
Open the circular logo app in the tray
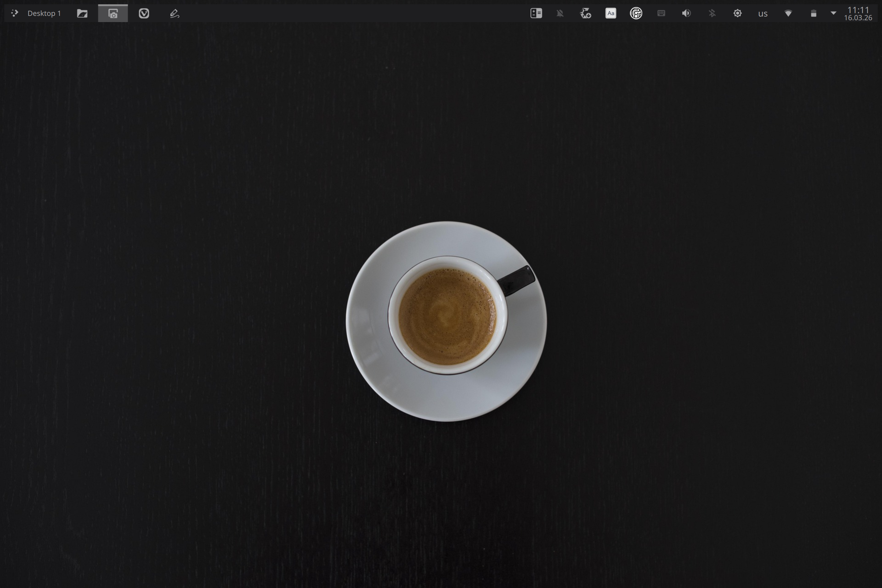tap(636, 13)
